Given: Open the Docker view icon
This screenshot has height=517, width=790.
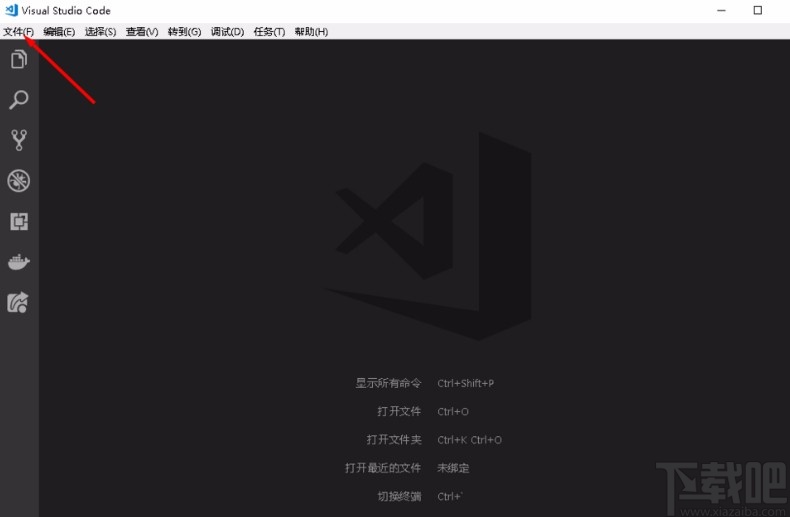Looking at the screenshot, I should click(x=19, y=262).
